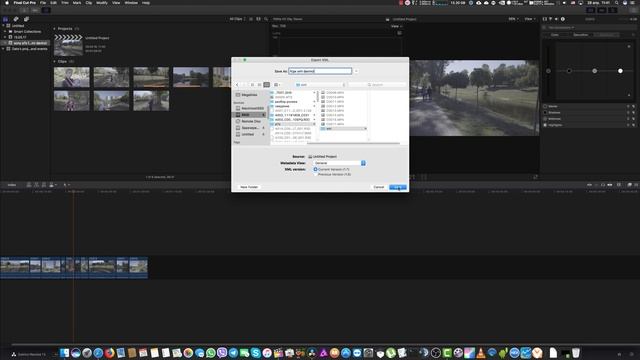This screenshot has height=360, width=640.
Task: Open Telegram from the Dock
Action: point(233,353)
